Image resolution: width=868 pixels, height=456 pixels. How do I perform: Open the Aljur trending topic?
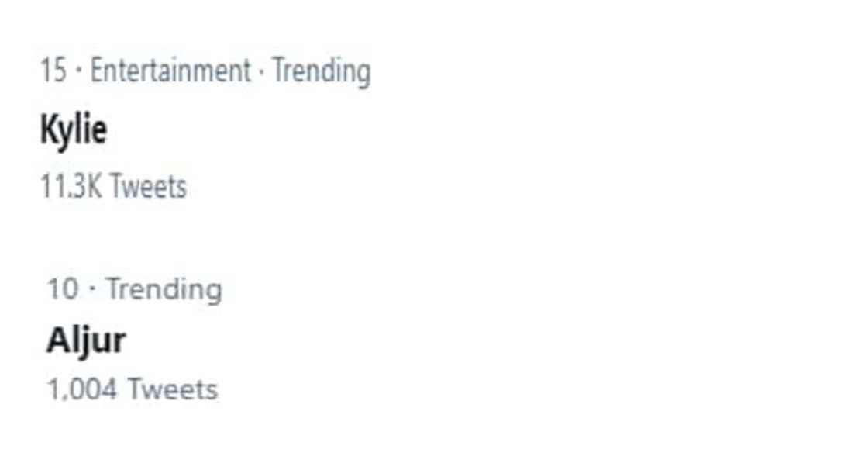(85, 340)
